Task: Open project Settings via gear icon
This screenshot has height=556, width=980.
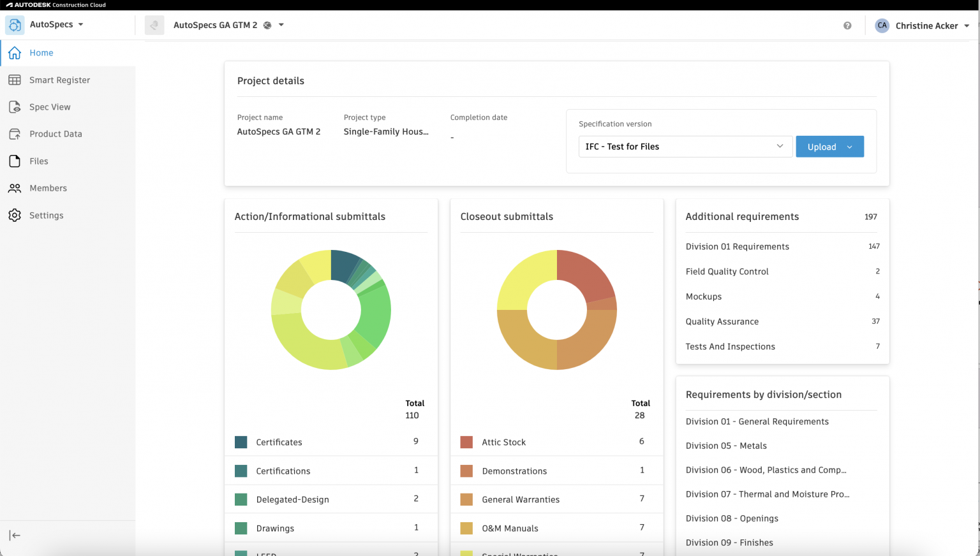Action: pos(15,215)
